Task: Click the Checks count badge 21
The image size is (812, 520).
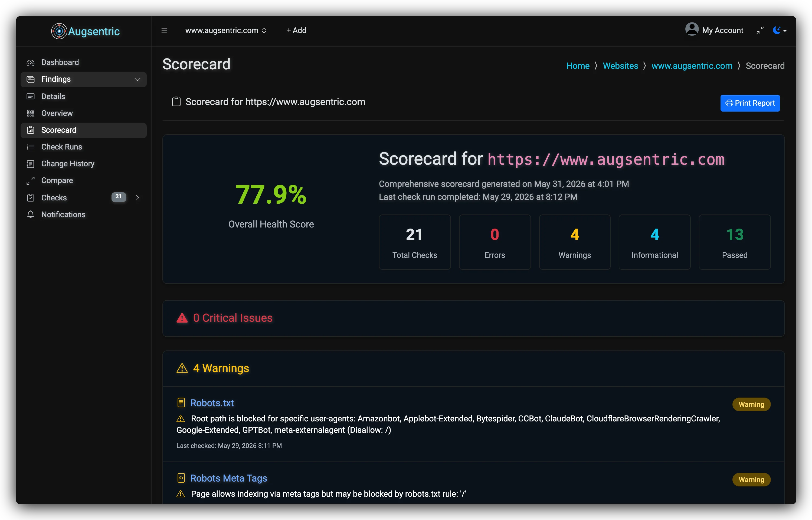Action: pyautogui.click(x=119, y=197)
